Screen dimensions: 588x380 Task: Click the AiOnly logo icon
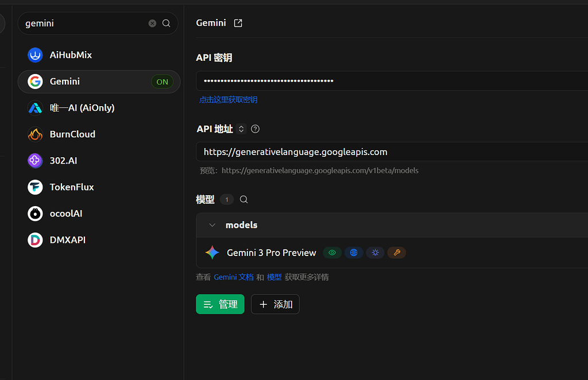[x=35, y=108]
